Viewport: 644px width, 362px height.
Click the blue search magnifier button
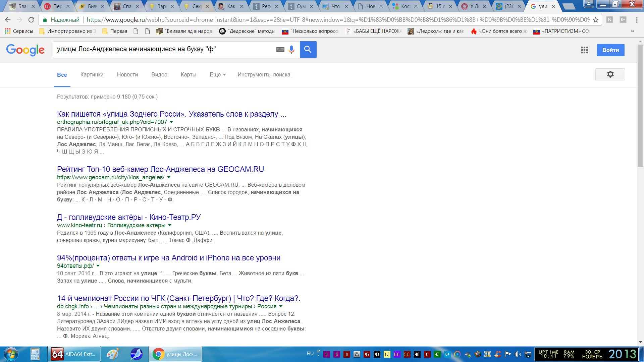[308, 50]
